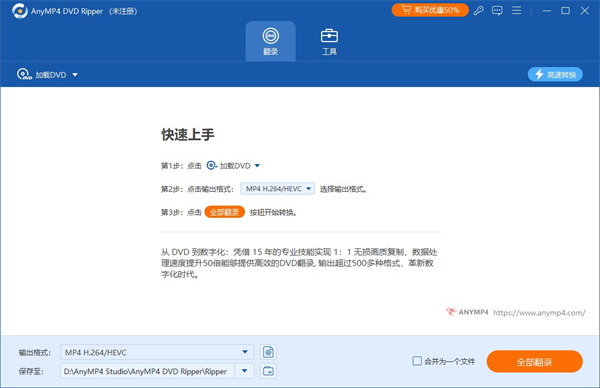Click the AnyMP4 app logo icon
Viewport: 600px width, 388px height.
[x=20, y=11]
